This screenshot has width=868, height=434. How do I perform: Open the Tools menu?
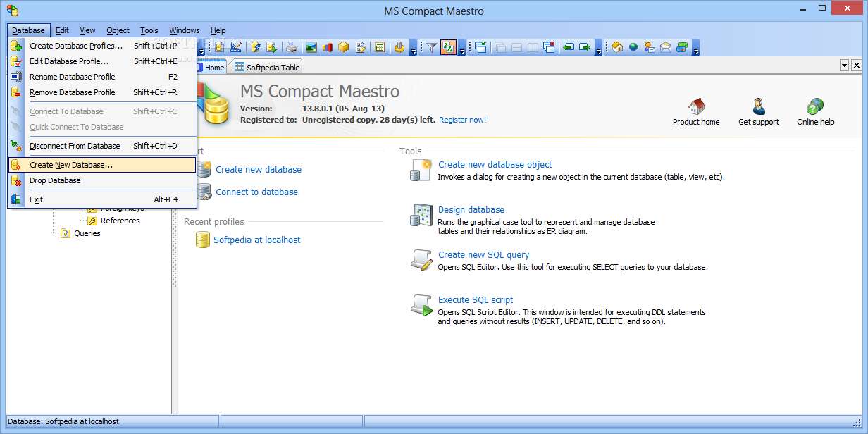click(x=149, y=30)
